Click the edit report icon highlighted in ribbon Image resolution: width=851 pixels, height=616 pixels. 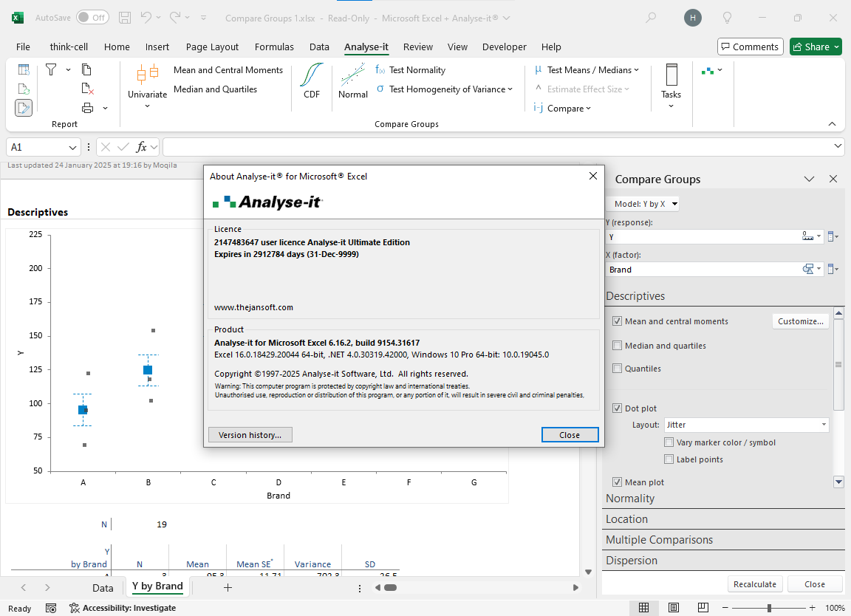click(24, 107)
